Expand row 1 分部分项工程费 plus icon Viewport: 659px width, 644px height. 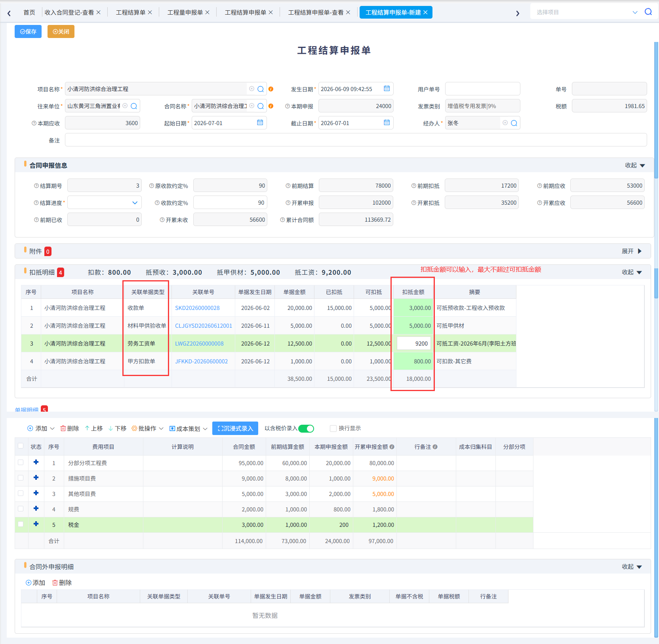coord(36,462)
